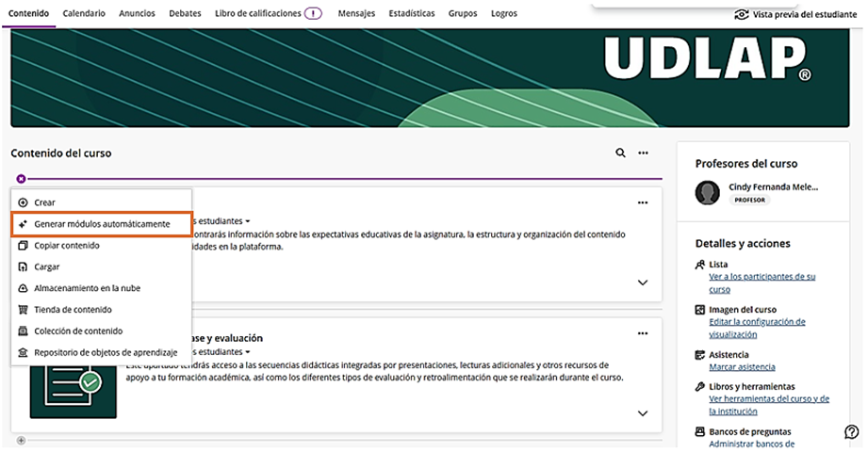Go to Libro de calificaciones tab
Viewport: 868px width, 468px height.
click(258, 13)
